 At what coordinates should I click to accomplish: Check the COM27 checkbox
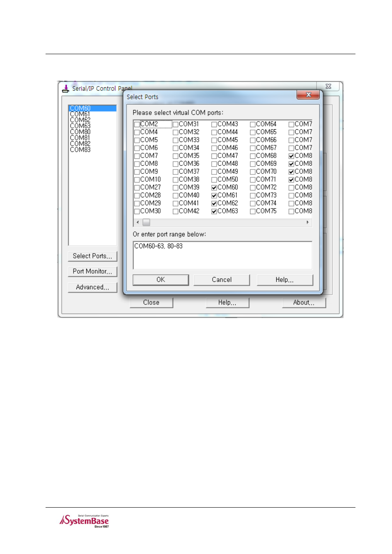point(137,188)
